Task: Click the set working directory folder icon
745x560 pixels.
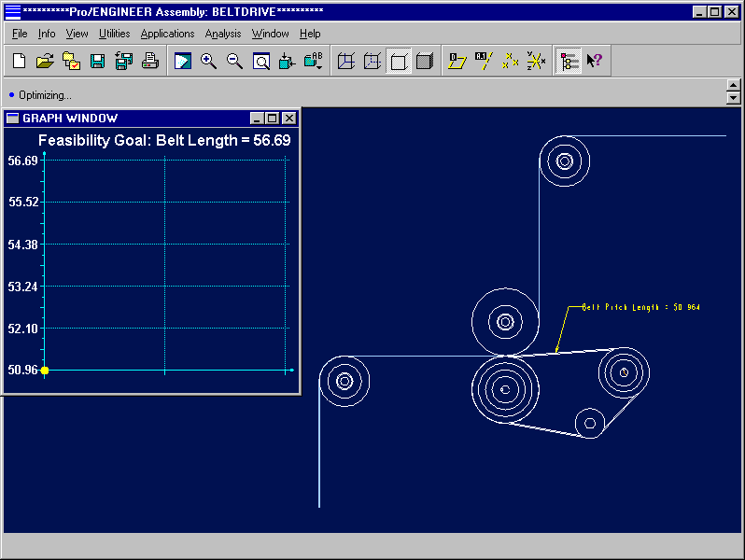Action: pos(71,62)
